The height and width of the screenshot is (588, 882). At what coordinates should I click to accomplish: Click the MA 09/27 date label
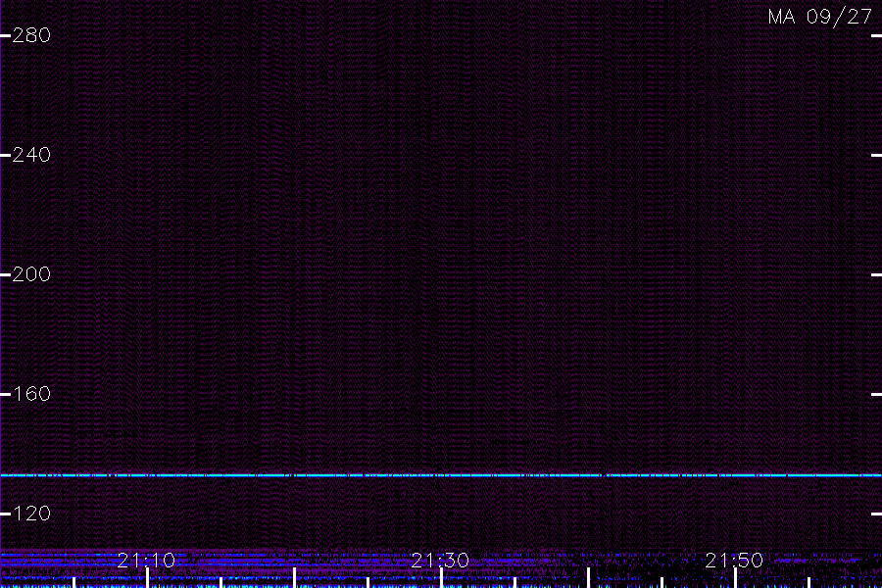[820, 17]
